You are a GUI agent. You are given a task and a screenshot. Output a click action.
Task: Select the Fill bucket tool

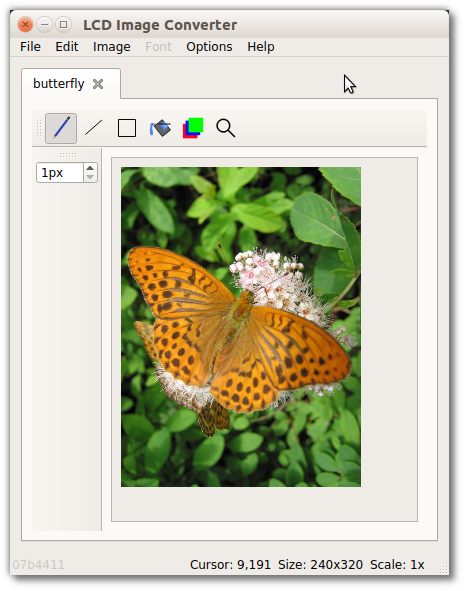click(160, 128)
